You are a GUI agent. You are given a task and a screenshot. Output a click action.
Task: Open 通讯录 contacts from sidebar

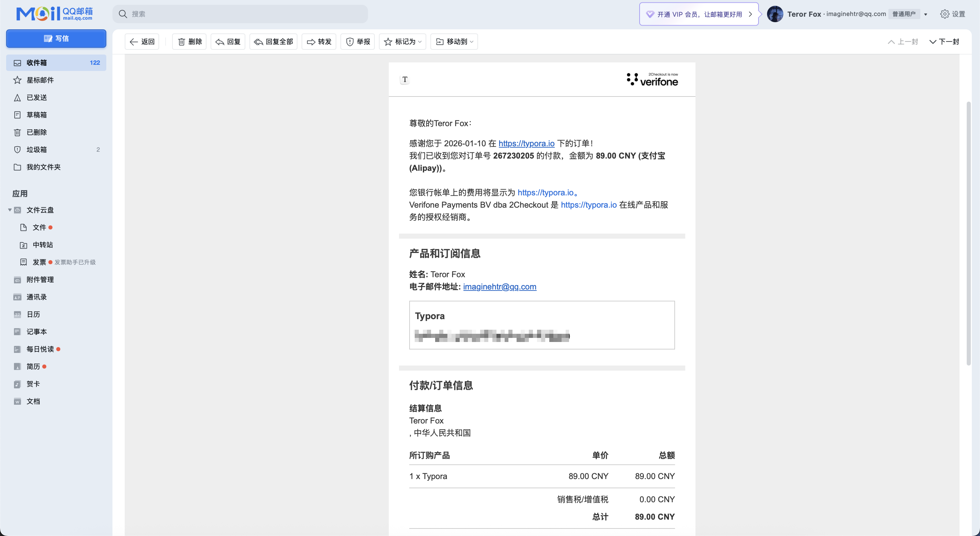pyautogui.click(x=36, y=297)
